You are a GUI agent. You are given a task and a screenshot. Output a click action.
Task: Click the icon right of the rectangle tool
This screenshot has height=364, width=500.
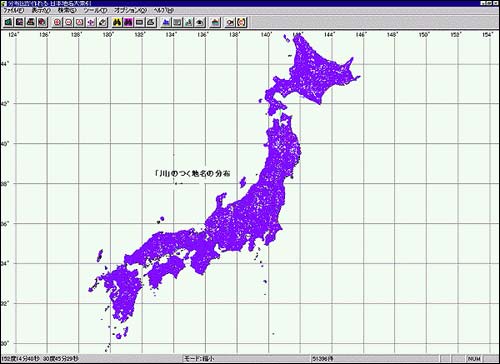click(x=151, y=22)
